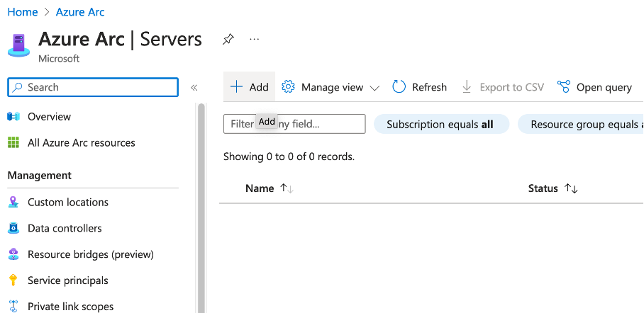This screenshot has height=313, width=644.
Task: Click the Overview icon in sidebar
Action: pyautogui.click(x=13, y=117)
